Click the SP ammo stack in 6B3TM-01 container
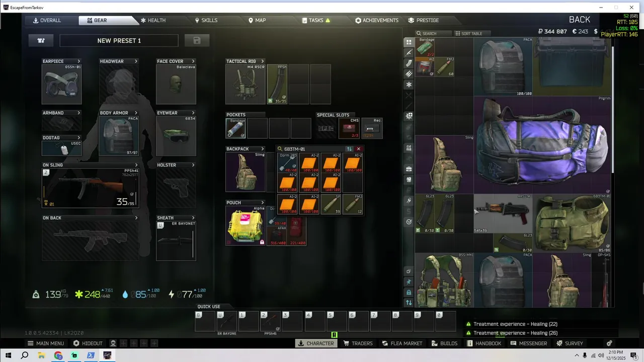644x362 pixels. point(331,205)
